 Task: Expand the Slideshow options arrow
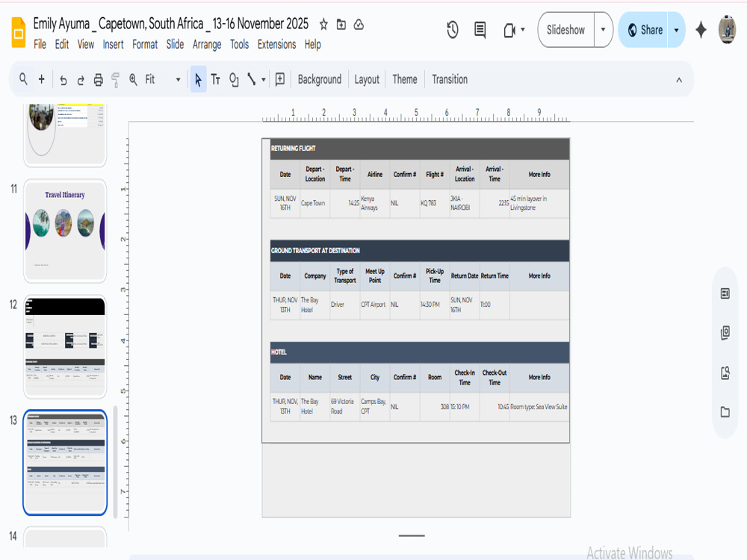click(603, 30)
